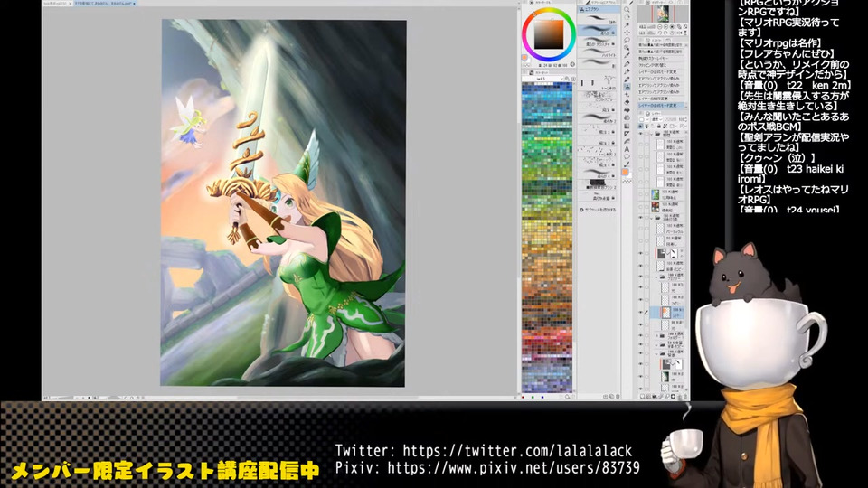Close the first document tab
Viewport: 868px width, 488px height.
[x=71, y=4]
